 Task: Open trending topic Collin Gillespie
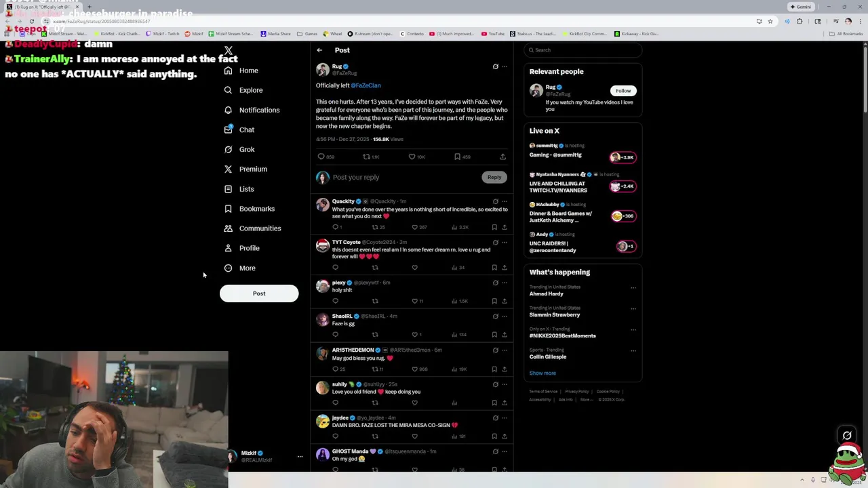click(548, 357)
